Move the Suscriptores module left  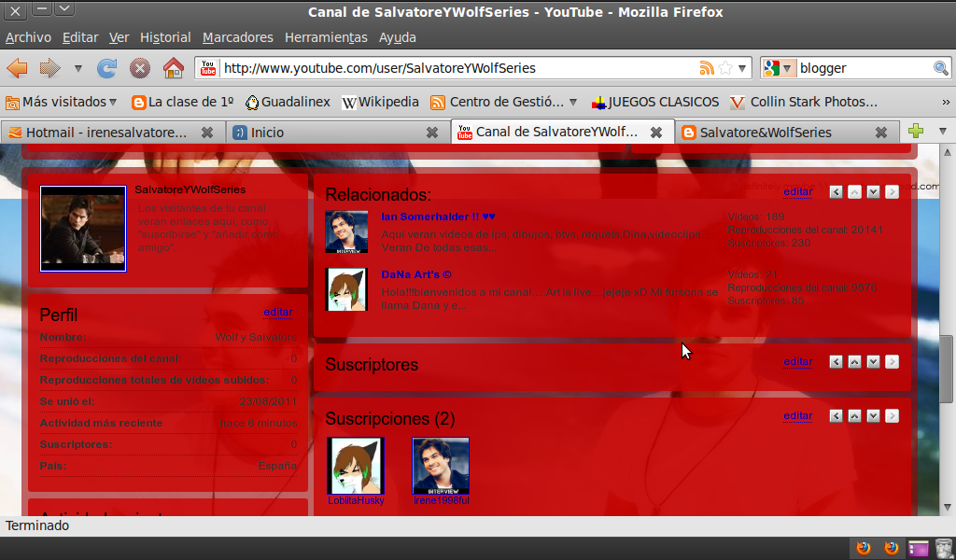[836, 362]
